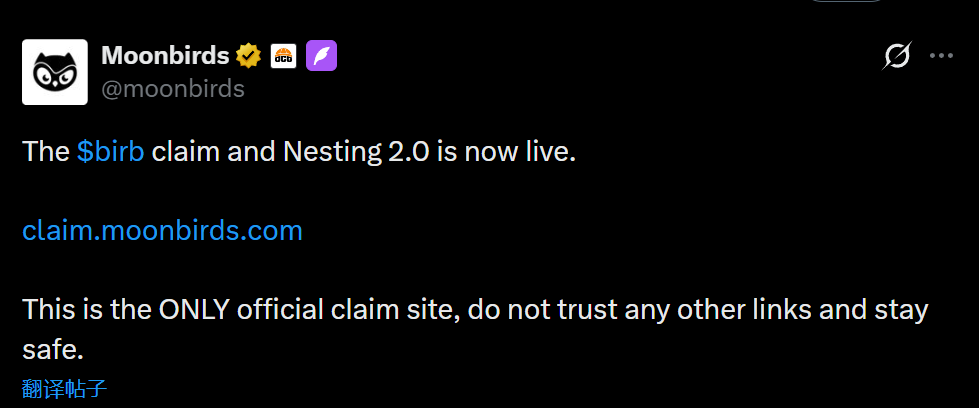
Task: Click the word "The" before $birb
Action: click(x=46, y=153)
